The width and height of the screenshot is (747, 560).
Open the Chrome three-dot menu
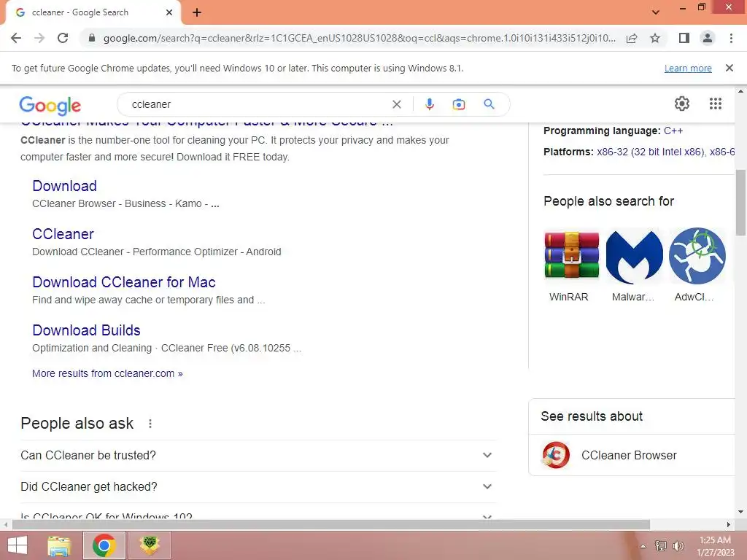click(x=731, y=38)
